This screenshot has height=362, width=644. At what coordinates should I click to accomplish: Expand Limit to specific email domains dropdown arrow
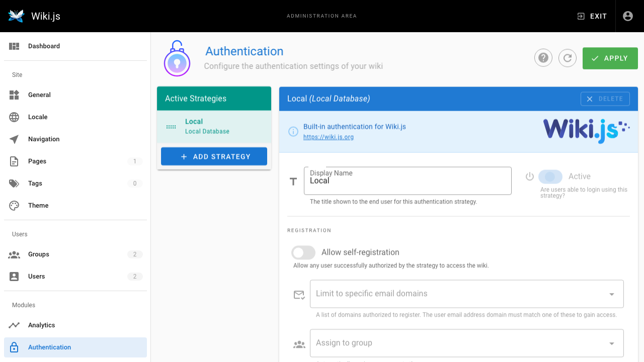point(612,294)
